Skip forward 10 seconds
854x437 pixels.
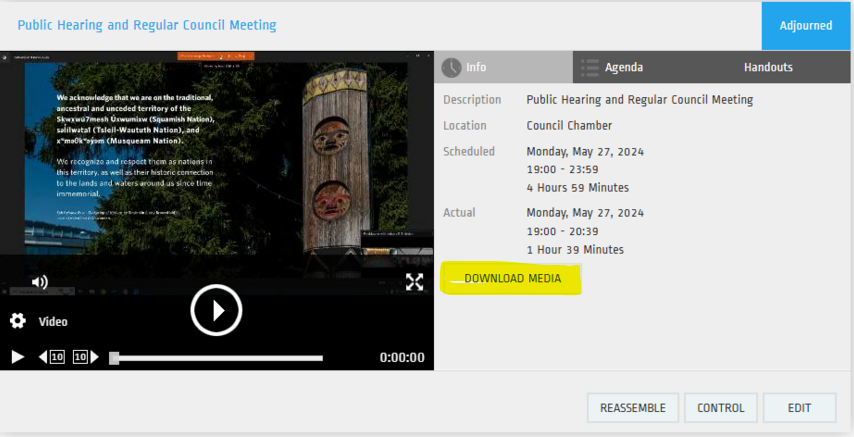click(x=86, y=357)
